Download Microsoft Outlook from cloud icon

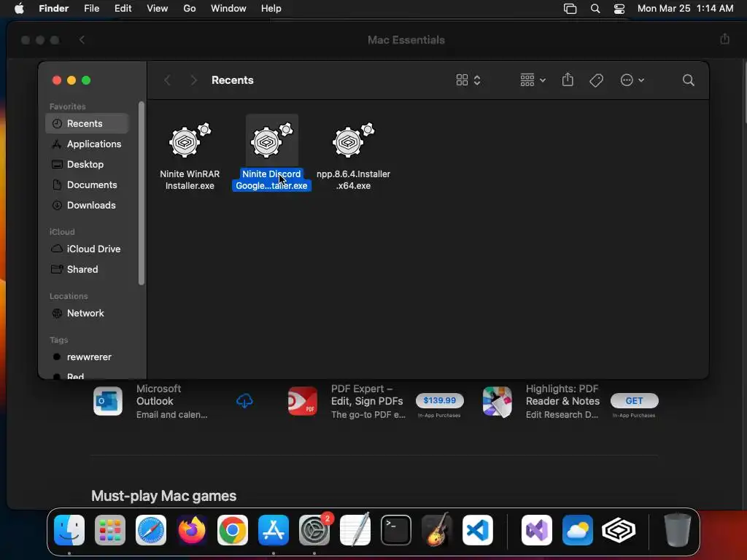tap(244, 401)
